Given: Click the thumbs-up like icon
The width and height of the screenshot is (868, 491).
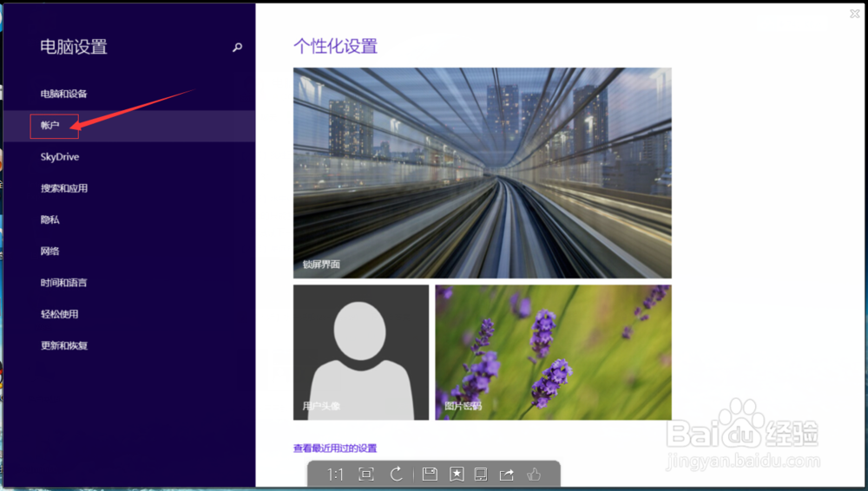Looking at the screenshot, I should coord(534,475).
